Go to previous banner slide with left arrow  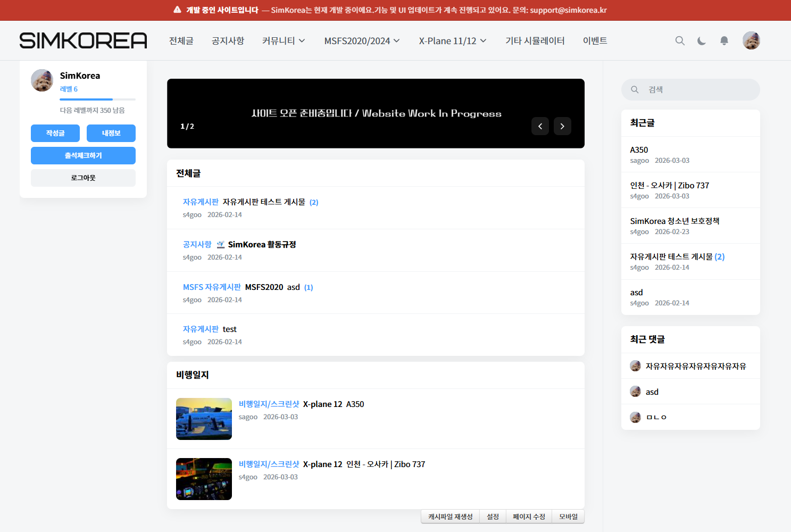540,126
